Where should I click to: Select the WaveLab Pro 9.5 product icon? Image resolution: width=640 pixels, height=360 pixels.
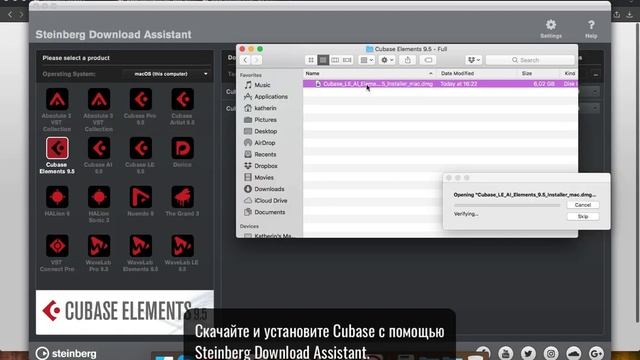(99, 246)
